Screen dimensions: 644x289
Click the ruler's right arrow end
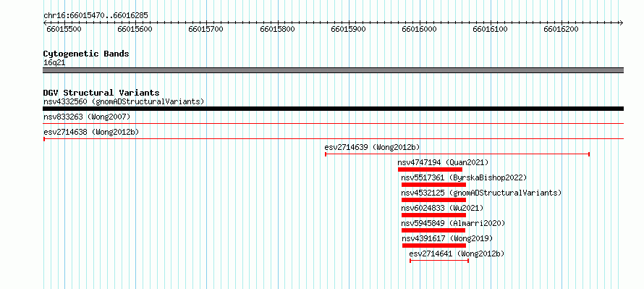(x=622, y=22)
